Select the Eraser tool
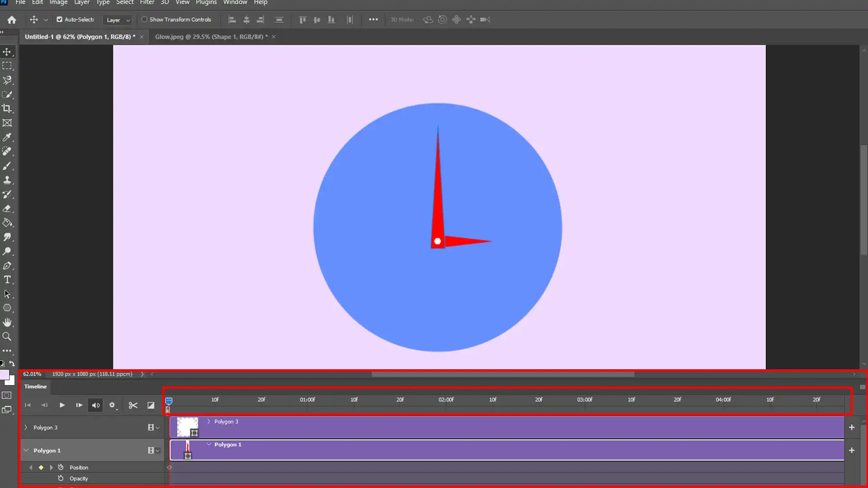 (7, 208)
